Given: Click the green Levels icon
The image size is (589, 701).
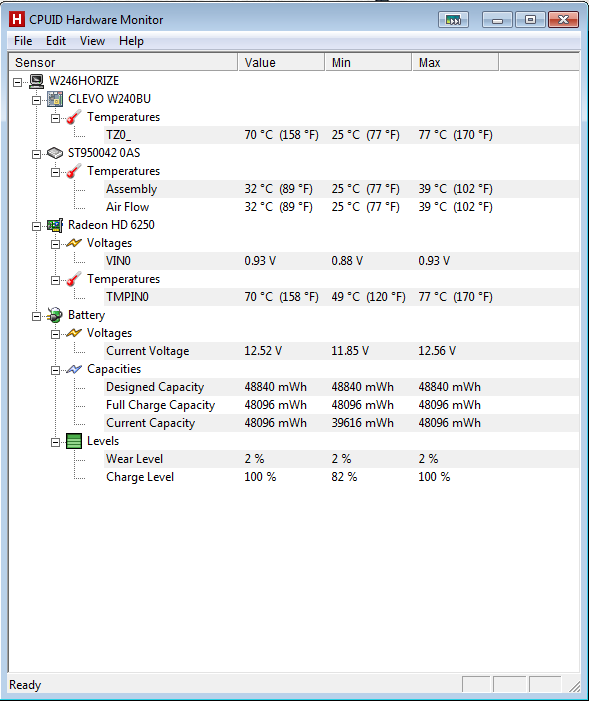Looking at the screenshot, I should pos(74,441).
